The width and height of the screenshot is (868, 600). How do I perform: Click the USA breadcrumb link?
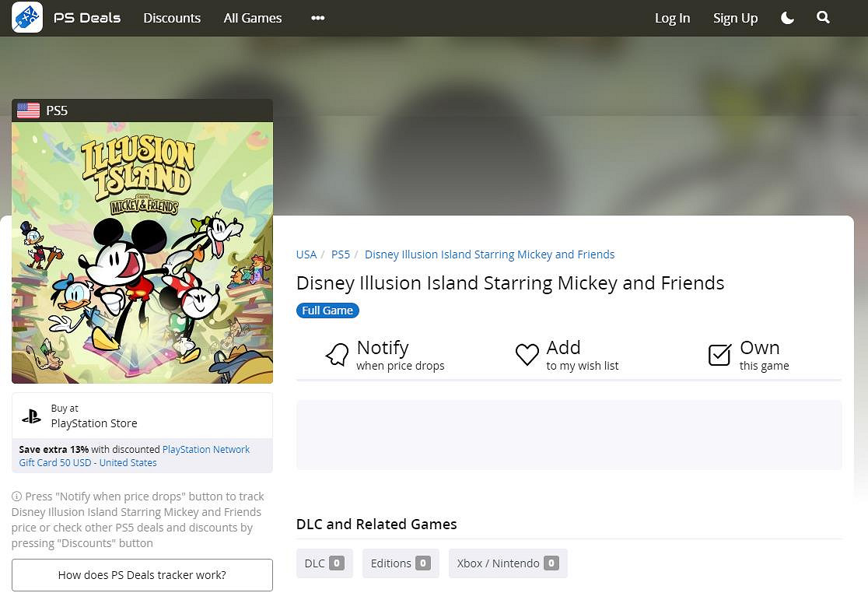tap(306, 254)
